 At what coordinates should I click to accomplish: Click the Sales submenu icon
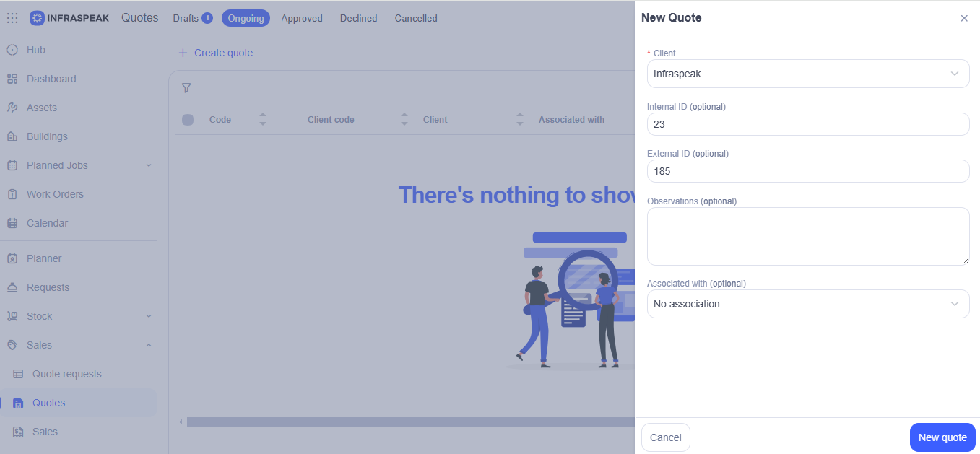tap(18, 432)
